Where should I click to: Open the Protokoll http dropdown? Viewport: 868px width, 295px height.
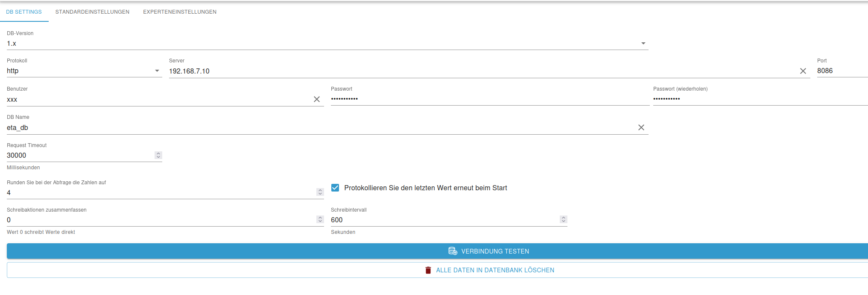(85, 71)
